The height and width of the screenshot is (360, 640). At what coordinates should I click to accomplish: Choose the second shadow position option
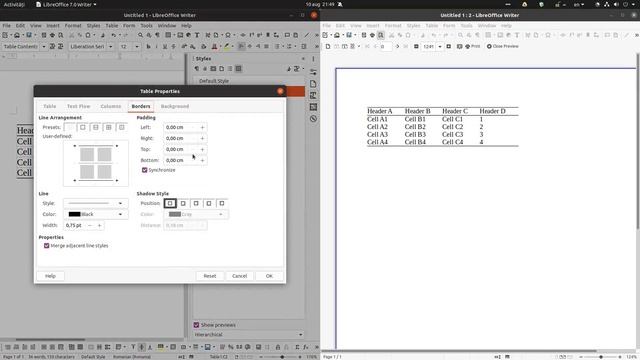point(183,203)
